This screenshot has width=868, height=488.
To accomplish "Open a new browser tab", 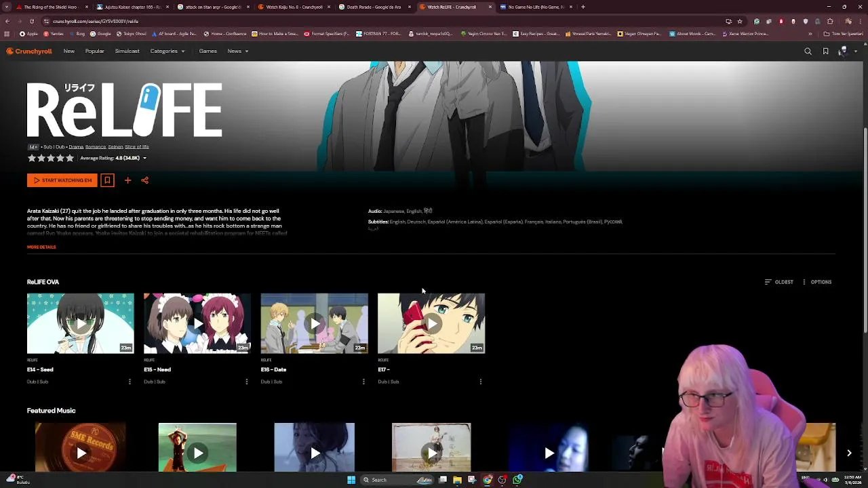I will coord(583,7).
